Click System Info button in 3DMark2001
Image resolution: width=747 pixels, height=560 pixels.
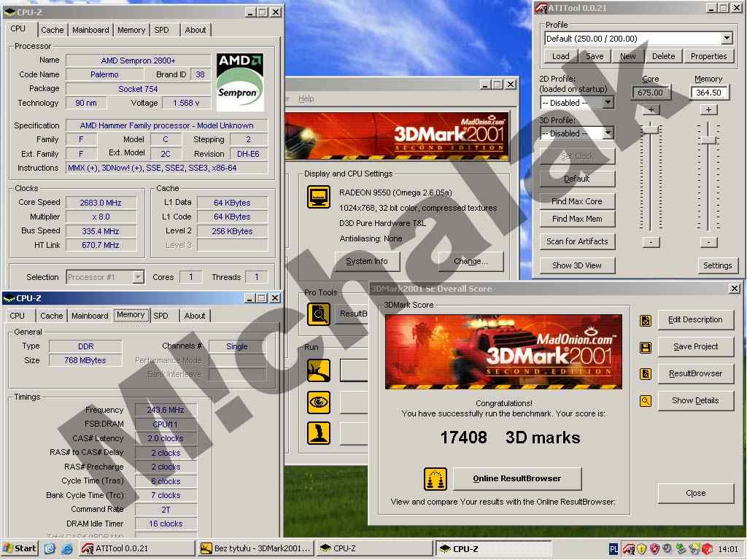point(367,262)
